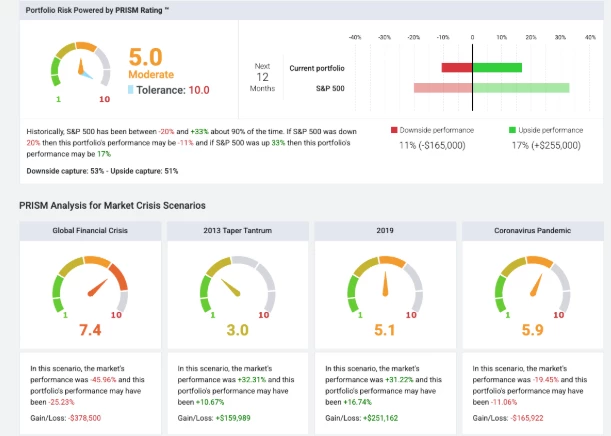
Task: Click the Current portfolio row label
Action: pos(317,68)
